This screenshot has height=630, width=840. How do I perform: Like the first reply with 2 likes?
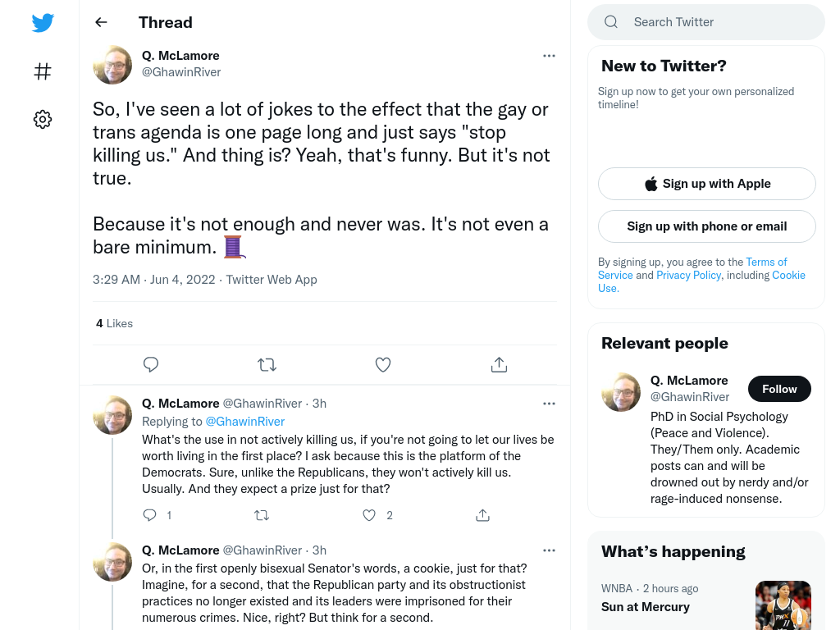(369, 515)
